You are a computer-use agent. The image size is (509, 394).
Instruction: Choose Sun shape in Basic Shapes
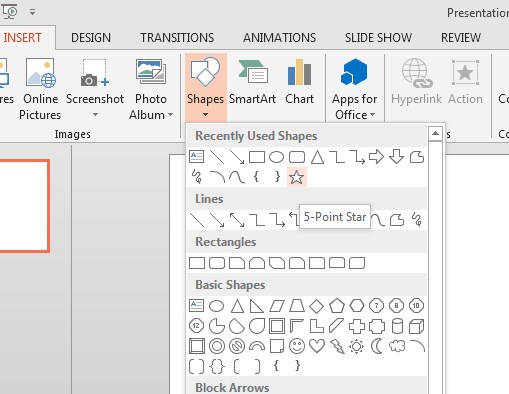point(357,346)
